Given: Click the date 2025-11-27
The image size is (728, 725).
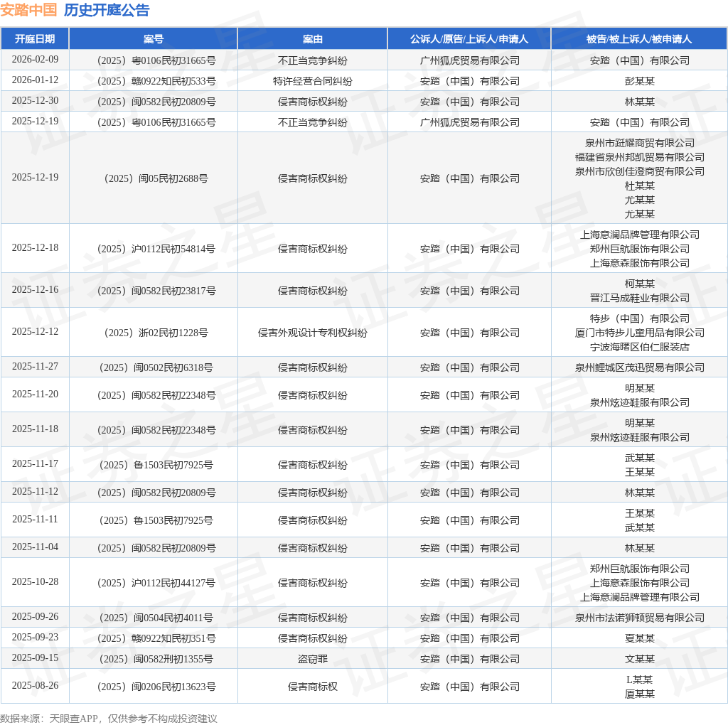Looking at the screenshot, I should click(x=36, y=367).
